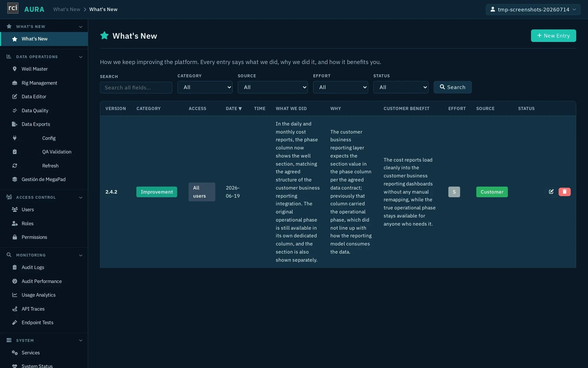Image resolution: width=588 pixels, height=368 pixels.
Task: Click the Config plug icon
Action: coord(14,138)
